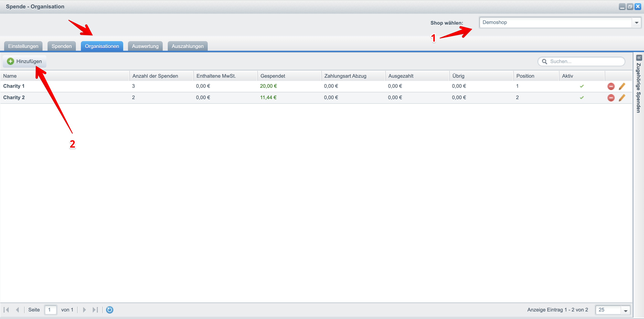This screenshot has width=644, height=319.
Task: Open the Shop wählen dropdown arrow
Action: click(636, 23)
